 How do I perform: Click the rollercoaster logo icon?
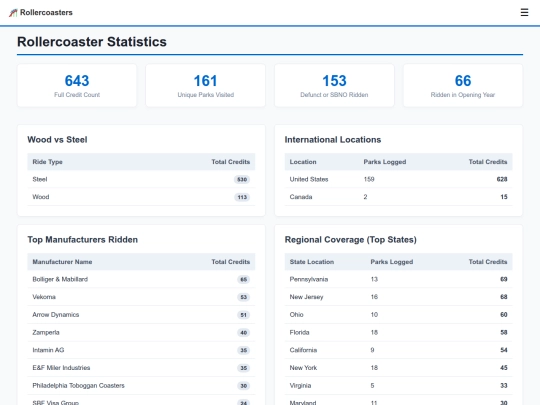click(13, 13)
